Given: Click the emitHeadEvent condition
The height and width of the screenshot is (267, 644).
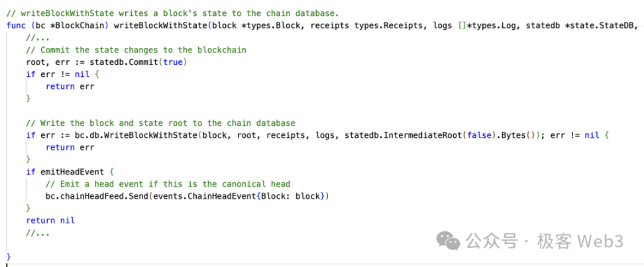Looking at the screenshot, I should pyautogui.click(x=69, y=172).
